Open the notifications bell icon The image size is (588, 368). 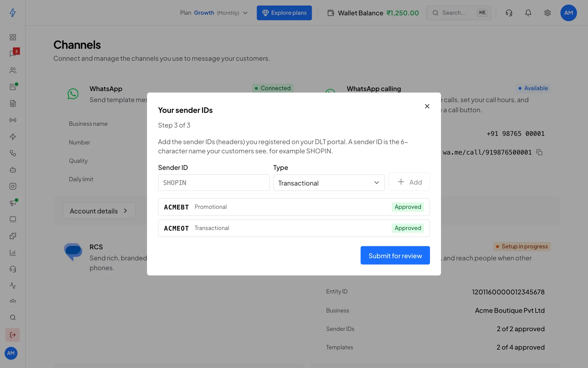pyautogui.click(x=528, y=13)
